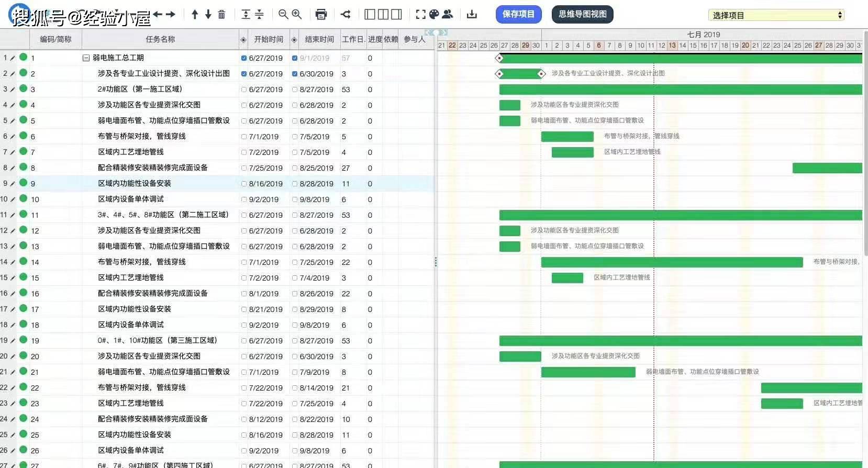Click the 进度 column header
The width and height of the screenshot is (868, 468).
coord(375,39)
